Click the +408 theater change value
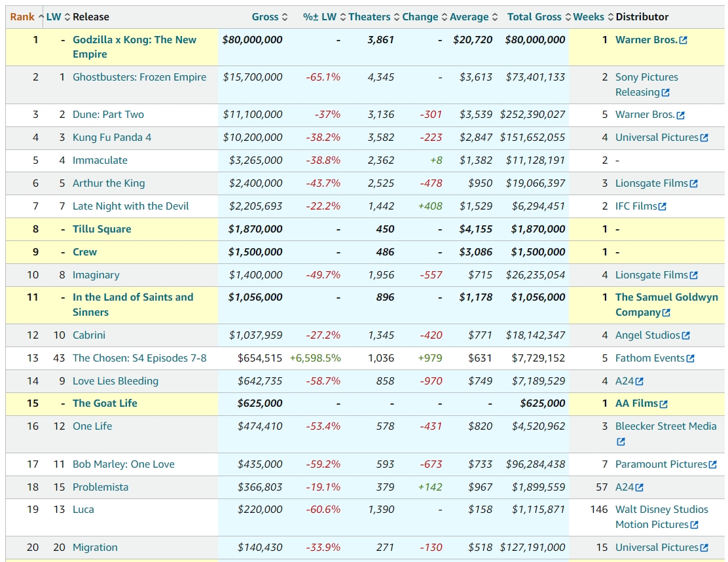728x562 pixels. [x=430, y=206]
